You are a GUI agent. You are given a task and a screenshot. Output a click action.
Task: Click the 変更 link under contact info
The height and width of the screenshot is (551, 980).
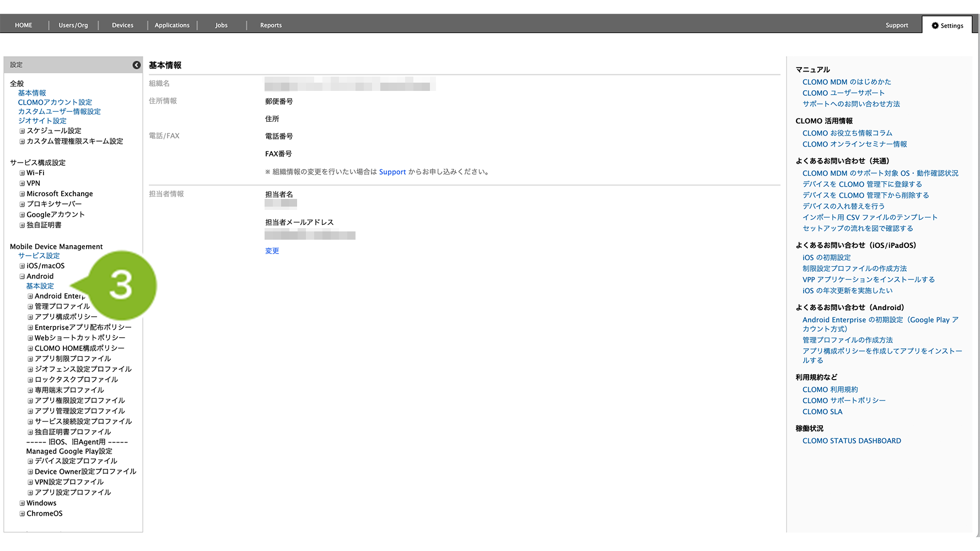pos(272,251)
